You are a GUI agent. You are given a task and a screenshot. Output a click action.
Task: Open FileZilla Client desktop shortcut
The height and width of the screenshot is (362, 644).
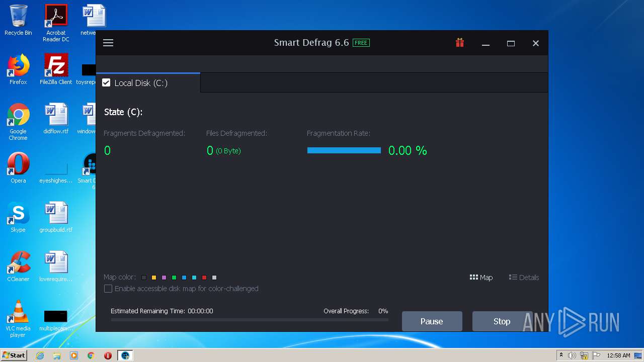[x=56, y=69]
